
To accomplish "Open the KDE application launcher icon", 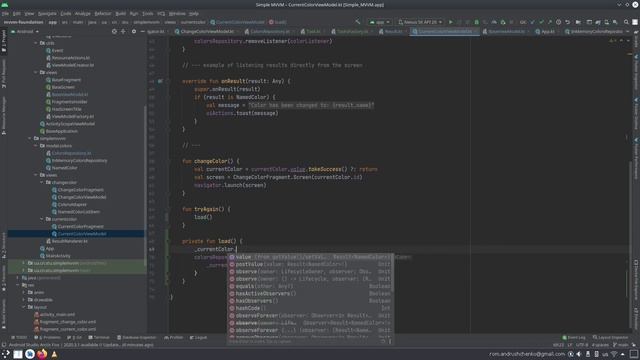I will (x=6, y=354).
